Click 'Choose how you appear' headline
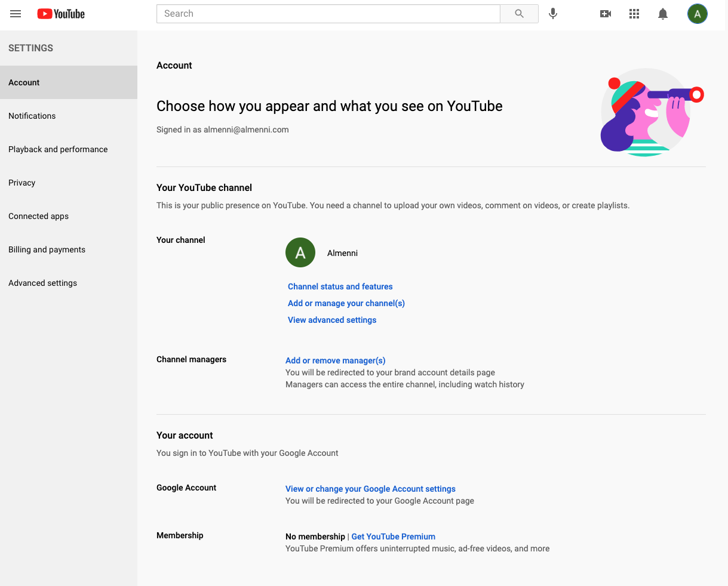 pyautogui.click(x=330, y=106)
